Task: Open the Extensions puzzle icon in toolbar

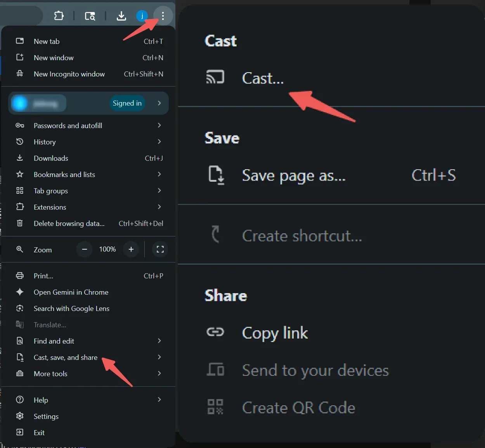Action: tap(59, 16)
